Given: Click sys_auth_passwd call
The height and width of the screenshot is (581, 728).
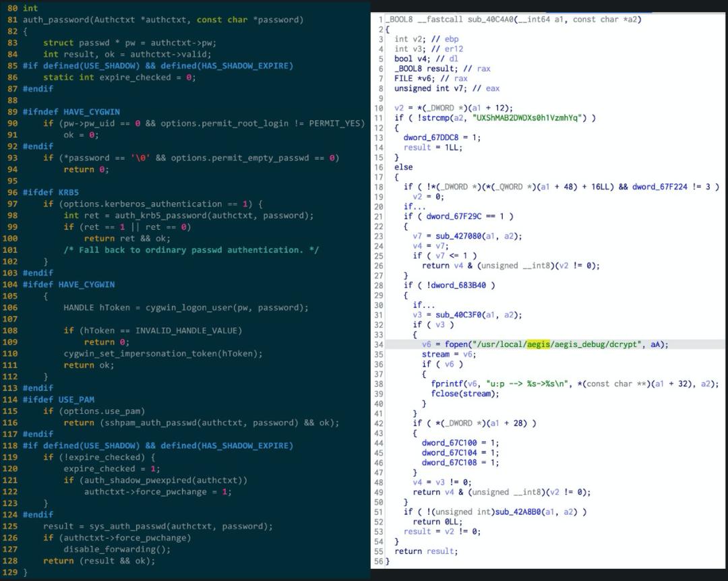Looking at the screenshot, I should coord(127,526).
